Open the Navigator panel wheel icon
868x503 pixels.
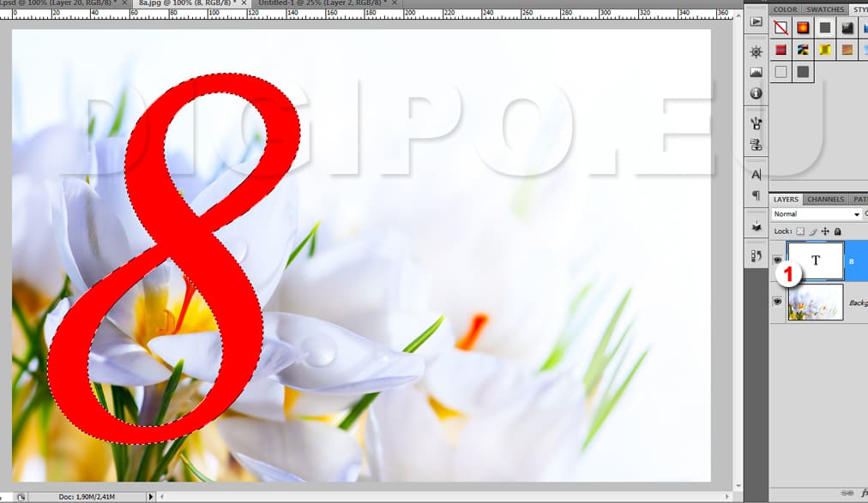coord(756,52)
